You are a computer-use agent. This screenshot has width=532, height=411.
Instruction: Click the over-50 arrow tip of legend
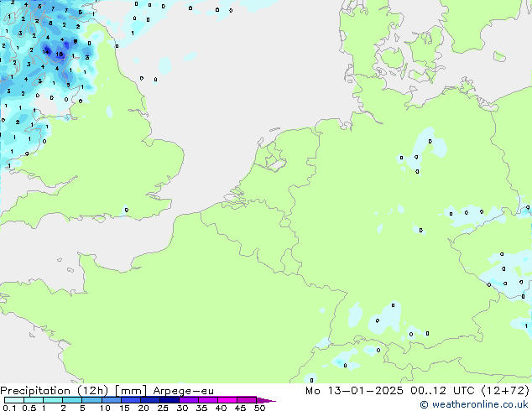266,400
